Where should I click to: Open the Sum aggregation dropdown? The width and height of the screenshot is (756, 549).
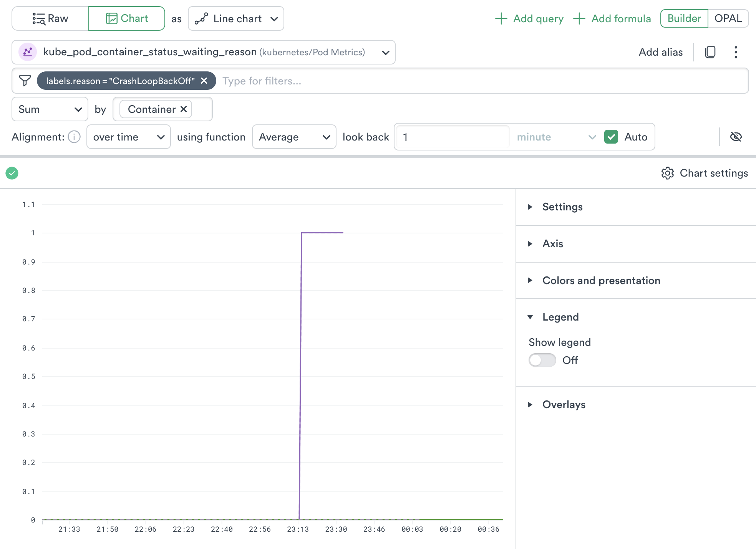pos(50,109)
